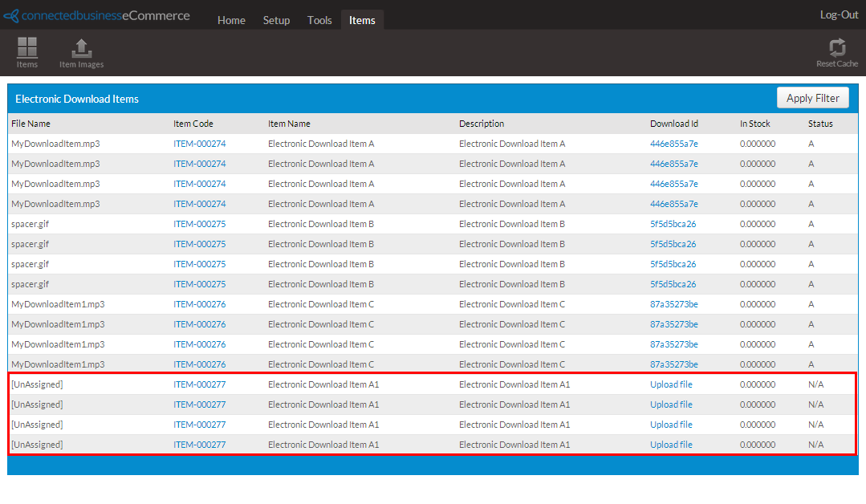Screen dimensions: 866x504
Task: Click the Log-Out link
Action: [839, 14]
